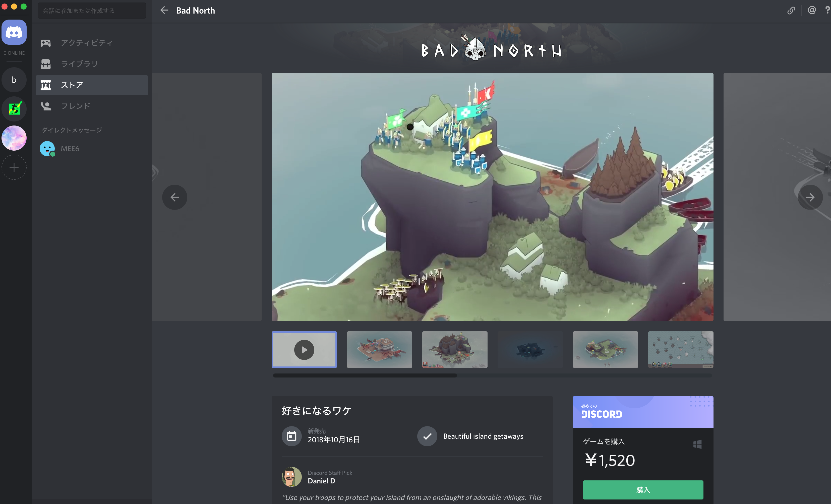The width and height of the screenshot is (831, 504).
Task: Click the Discord store icon in sidebar
Action: click(x=47, y=85)
